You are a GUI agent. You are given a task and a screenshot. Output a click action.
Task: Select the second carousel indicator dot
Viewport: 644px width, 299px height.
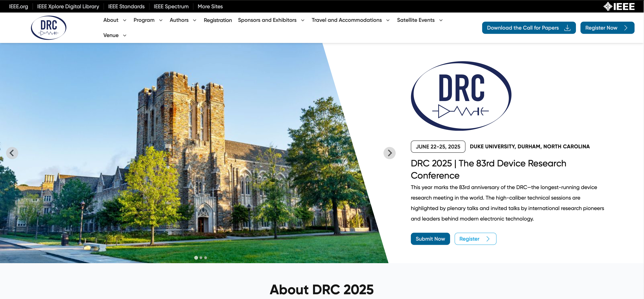(201, 258)
